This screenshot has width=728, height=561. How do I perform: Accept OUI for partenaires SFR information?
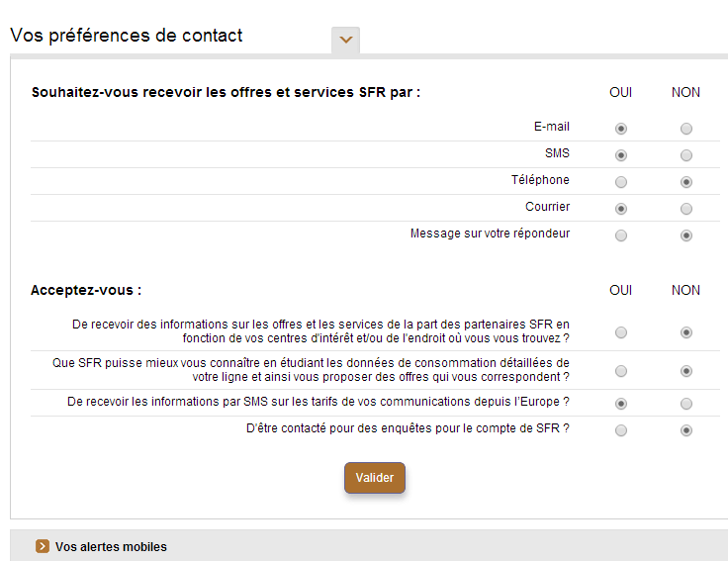coord(621,332)
